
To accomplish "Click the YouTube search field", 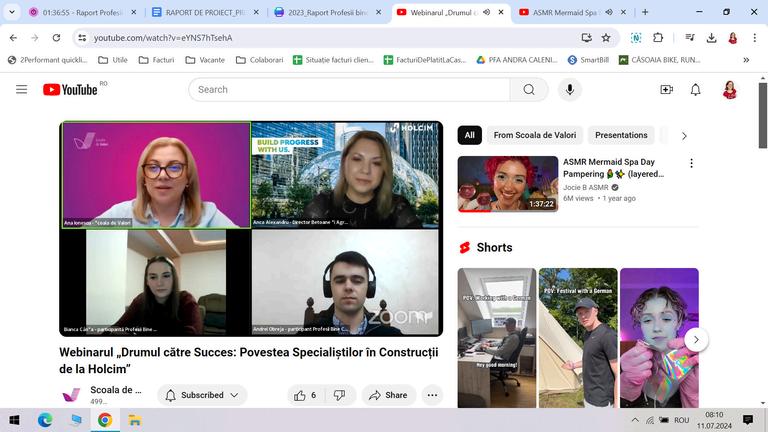I will click(349, 90).
